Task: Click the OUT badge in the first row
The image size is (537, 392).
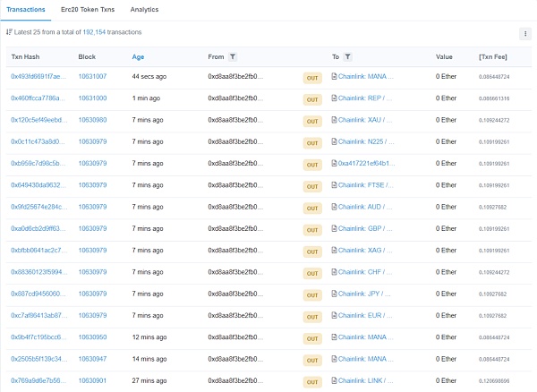Action: pos(312,77)
